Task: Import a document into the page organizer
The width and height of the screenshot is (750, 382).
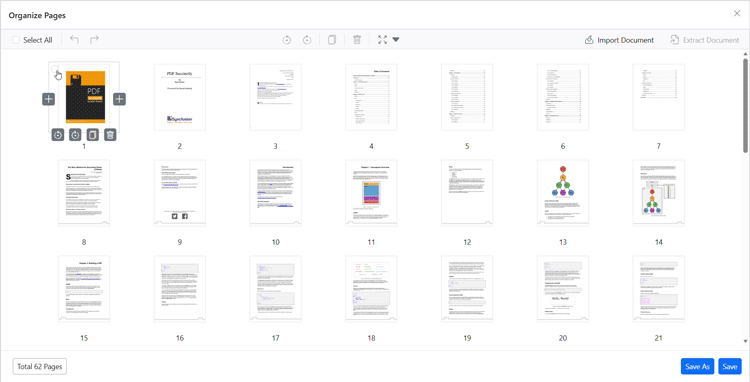Action: pyautogui.click(x=619, y=40)
